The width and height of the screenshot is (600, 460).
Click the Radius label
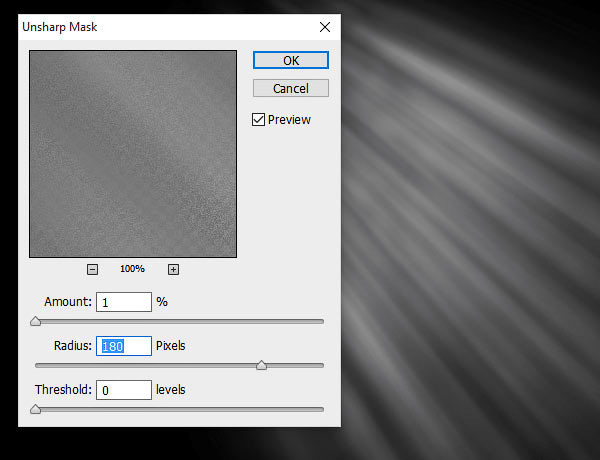[x=73, y=346]
